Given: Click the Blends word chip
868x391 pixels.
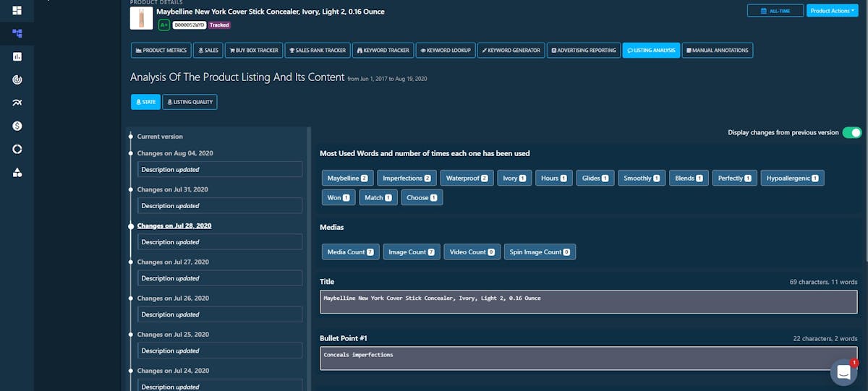Looking at the screenshot, I should tap(689, 178).
